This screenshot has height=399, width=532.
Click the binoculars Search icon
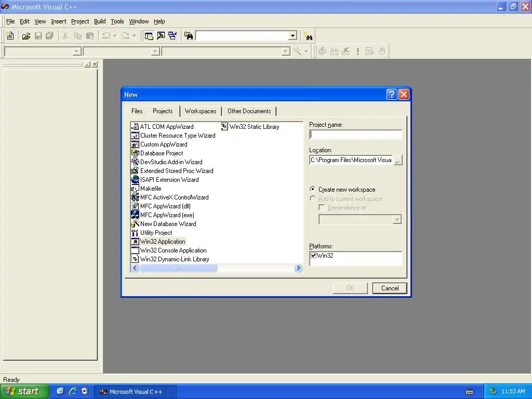click(309, 36)
